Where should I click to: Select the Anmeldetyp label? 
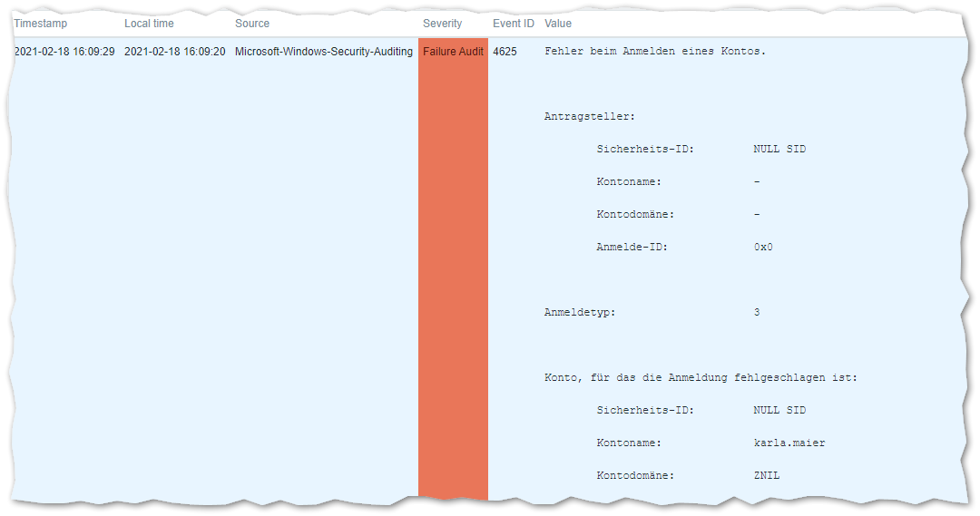580,313
